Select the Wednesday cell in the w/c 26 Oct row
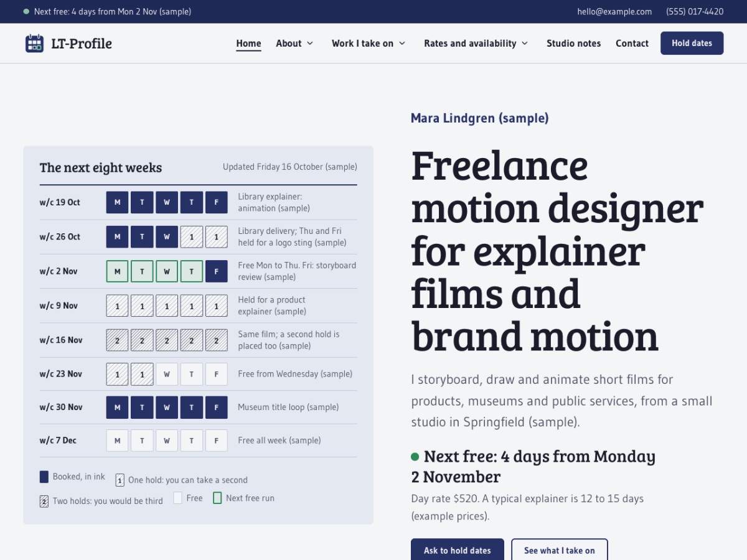This screenshot has height=560, width=747. [167, 236]
